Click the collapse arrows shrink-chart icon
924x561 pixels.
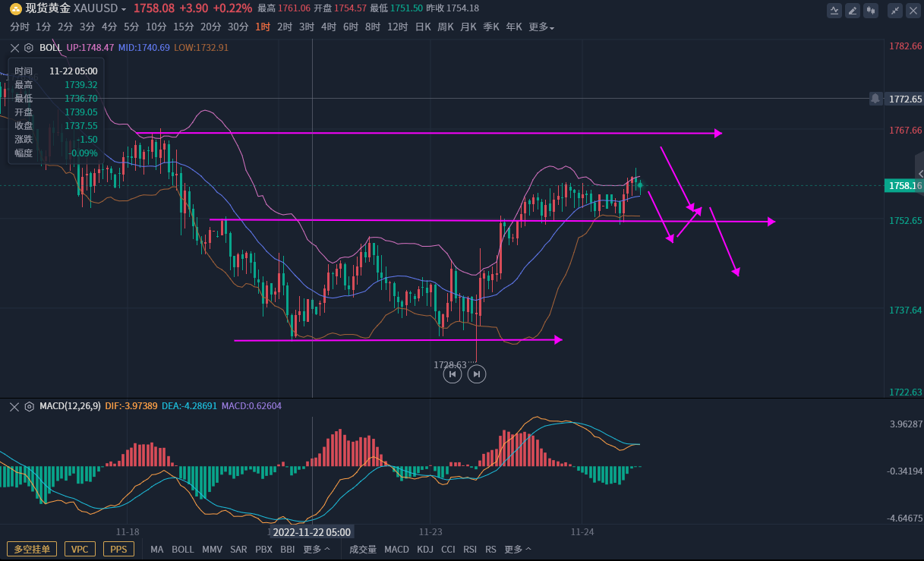[895, 10]
